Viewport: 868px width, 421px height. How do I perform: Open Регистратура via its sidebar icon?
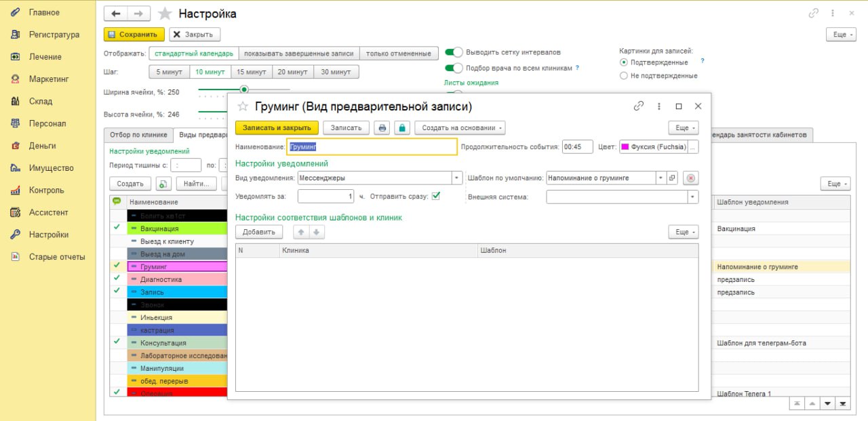pos(15,35)
